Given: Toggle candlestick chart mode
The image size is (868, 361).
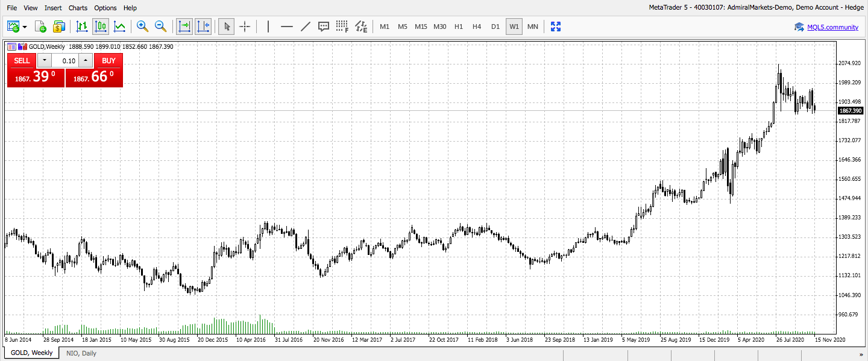Looking at the screenshot, I should tap(101, 27).
